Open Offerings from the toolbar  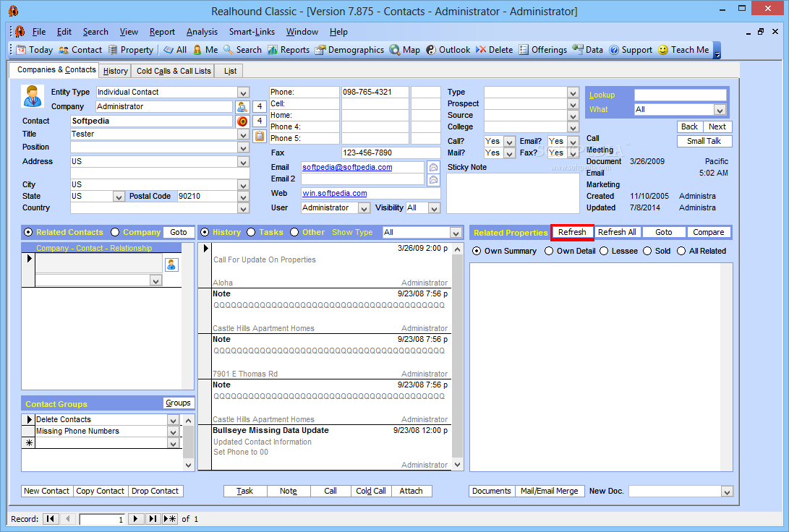pos(543,50)
